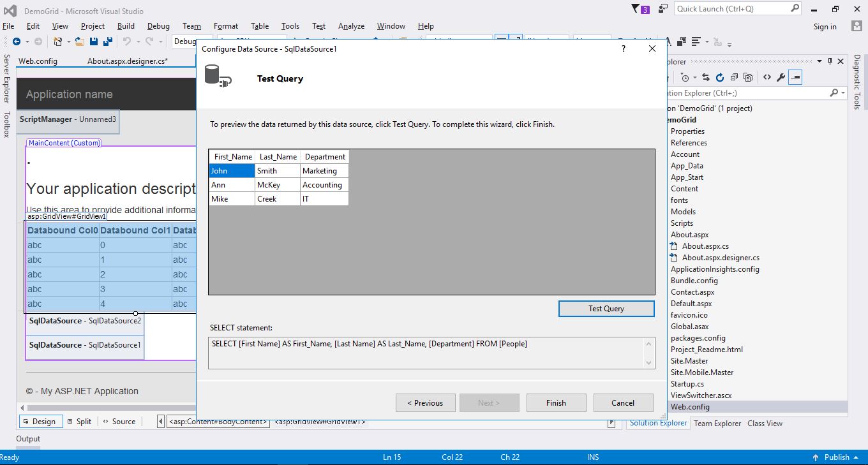
Task: Switch to the Class View tab
Action: pyautogui.click(x=765, y=424)
